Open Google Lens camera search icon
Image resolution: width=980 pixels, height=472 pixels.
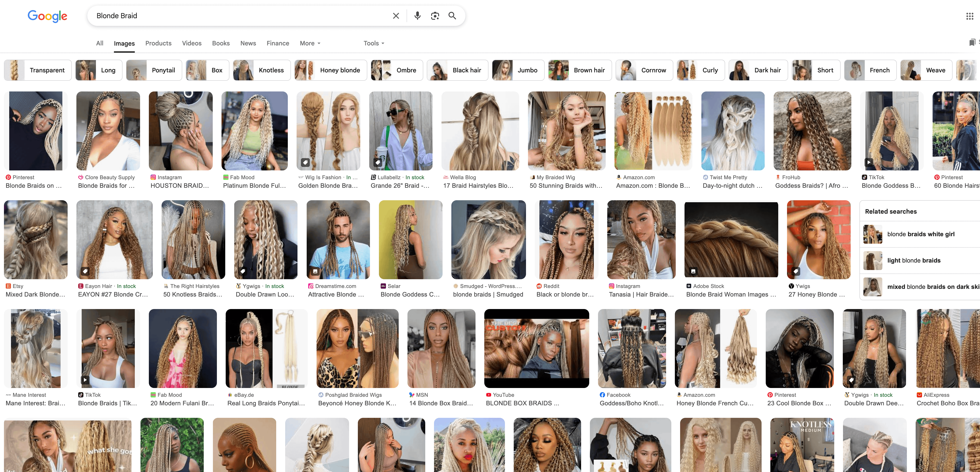(435, 16)
